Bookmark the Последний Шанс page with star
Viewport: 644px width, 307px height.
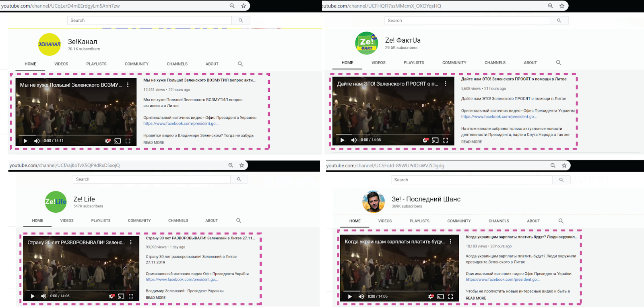pos(564,166)
